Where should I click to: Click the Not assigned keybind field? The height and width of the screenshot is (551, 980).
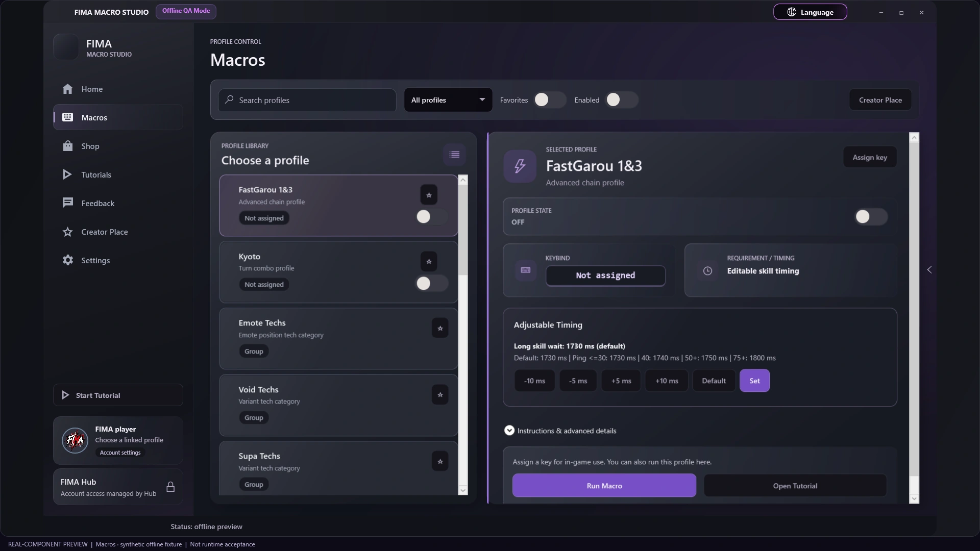(x=605, y=275)
